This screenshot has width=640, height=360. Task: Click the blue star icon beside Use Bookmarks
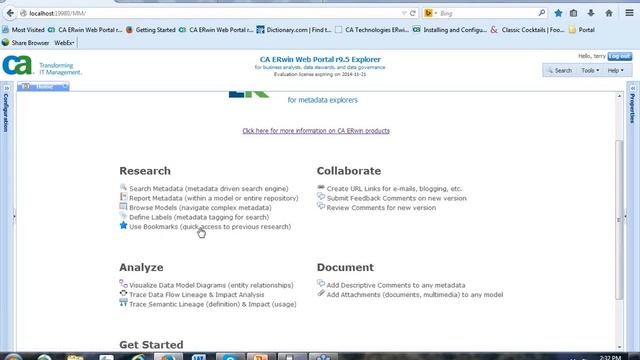pos(123,225)
